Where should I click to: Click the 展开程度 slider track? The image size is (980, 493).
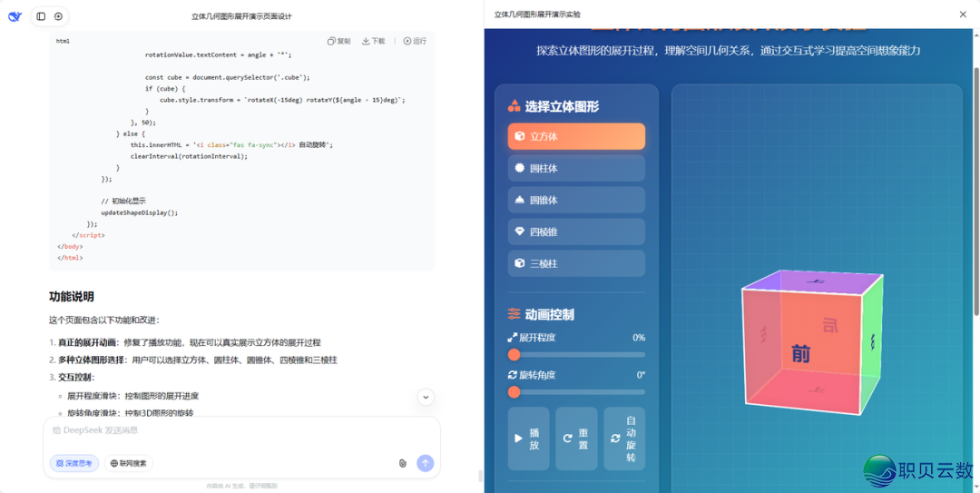pos(576,355)
